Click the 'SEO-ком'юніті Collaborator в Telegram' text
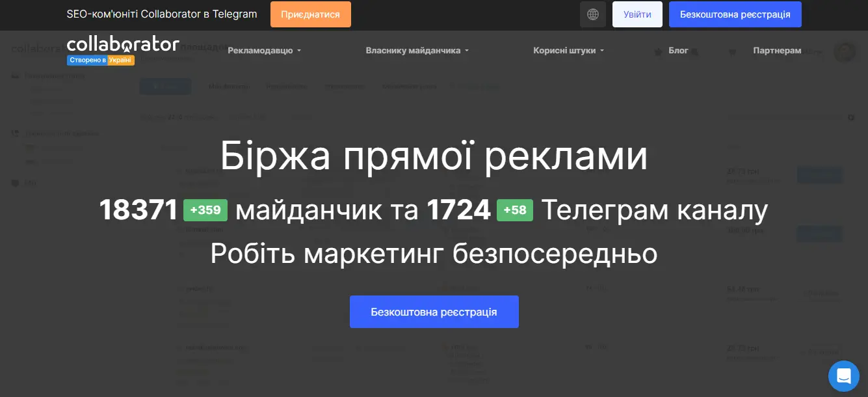The image size is (868, 397). (162, 14)
